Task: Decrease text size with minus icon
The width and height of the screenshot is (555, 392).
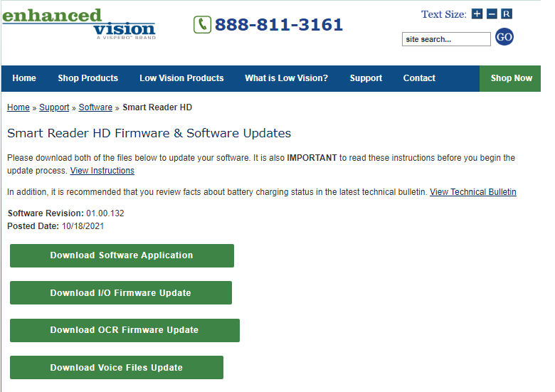Action: (492, 14)
